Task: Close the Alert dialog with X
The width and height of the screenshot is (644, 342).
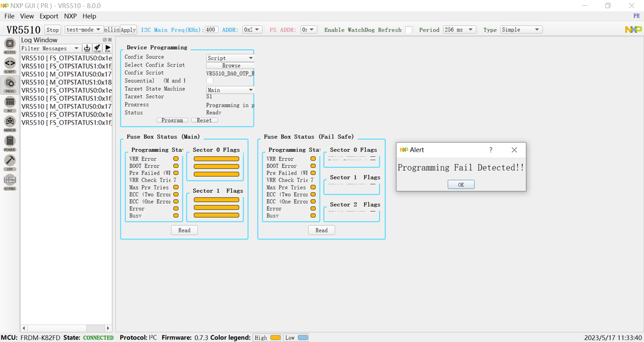Action: pyautogui.click(x=514, y=150)
